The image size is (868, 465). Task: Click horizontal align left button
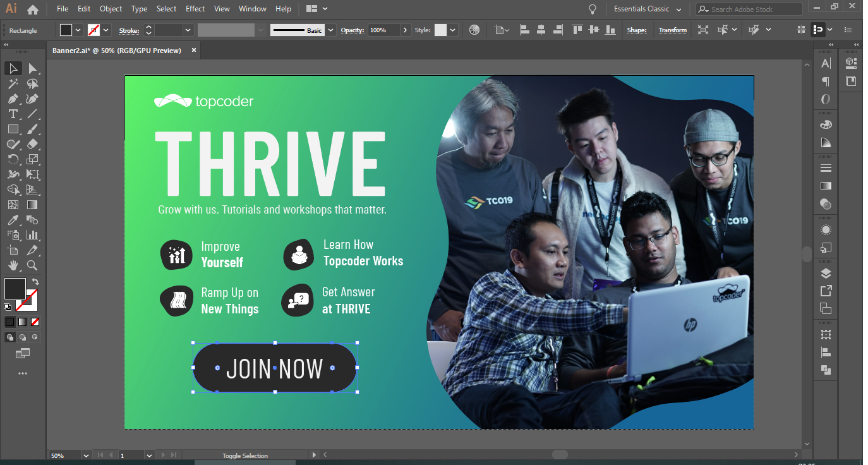tap(524, 30)
